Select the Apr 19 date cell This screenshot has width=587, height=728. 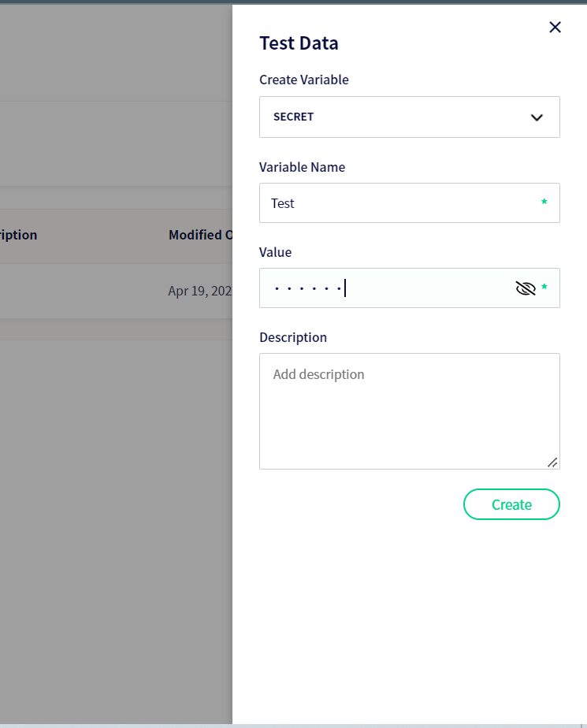[x=200, y=291]
